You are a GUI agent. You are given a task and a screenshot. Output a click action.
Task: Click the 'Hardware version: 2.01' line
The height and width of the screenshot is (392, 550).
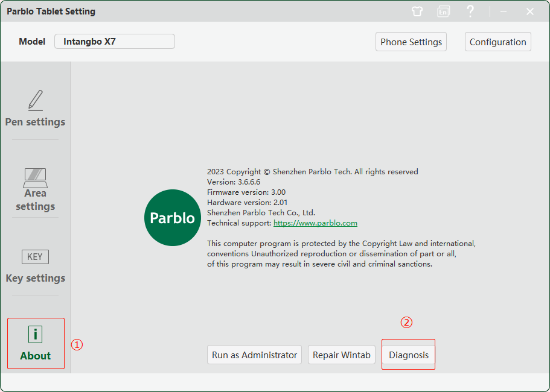tap(248, 202)
